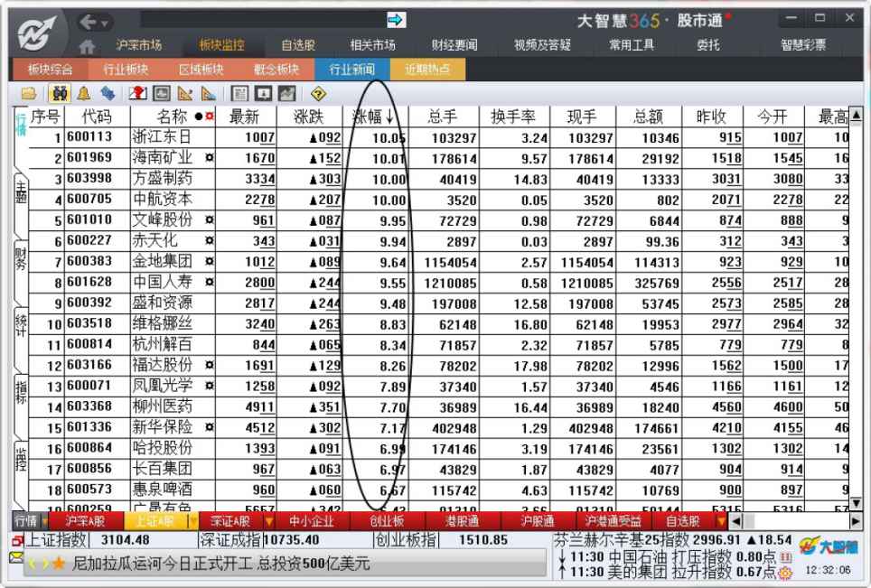This screenshot has width=871, height=588.
Task: Click the open folder toolbar icon
Action: pyautogui.click(x=29, y=94)
